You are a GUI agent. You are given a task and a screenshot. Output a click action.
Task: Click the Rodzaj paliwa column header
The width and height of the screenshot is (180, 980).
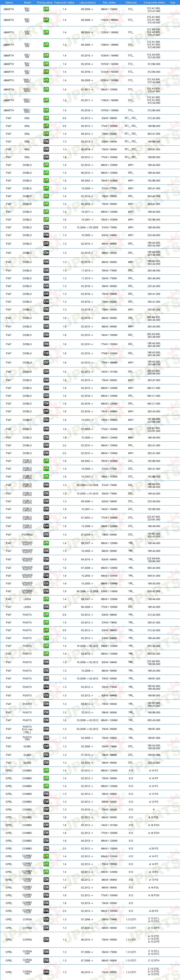click(x=45, y=2)
